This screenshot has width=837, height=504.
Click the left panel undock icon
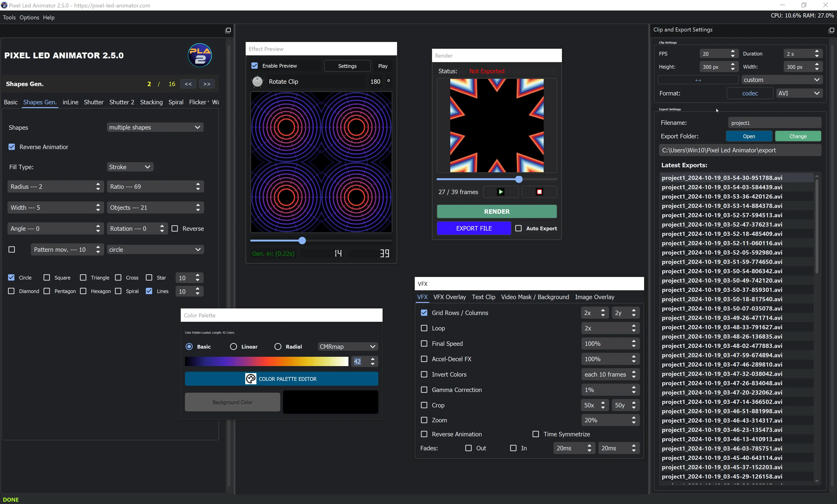(x=228, y=31)
